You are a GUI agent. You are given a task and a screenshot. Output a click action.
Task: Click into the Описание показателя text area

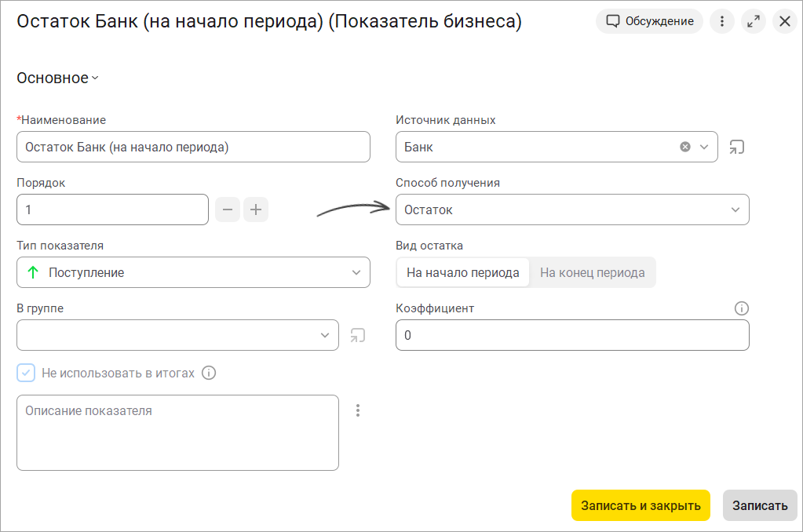pos(177,432)
